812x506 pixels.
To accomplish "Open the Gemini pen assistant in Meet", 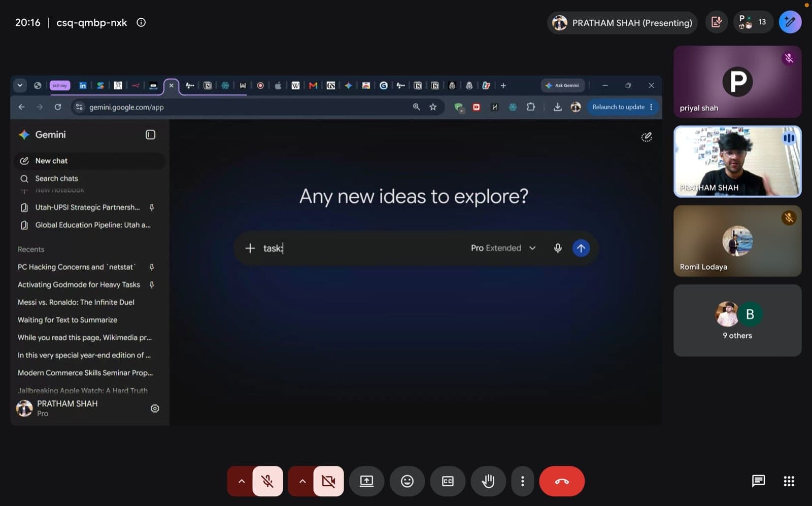I will pos(790,22).
